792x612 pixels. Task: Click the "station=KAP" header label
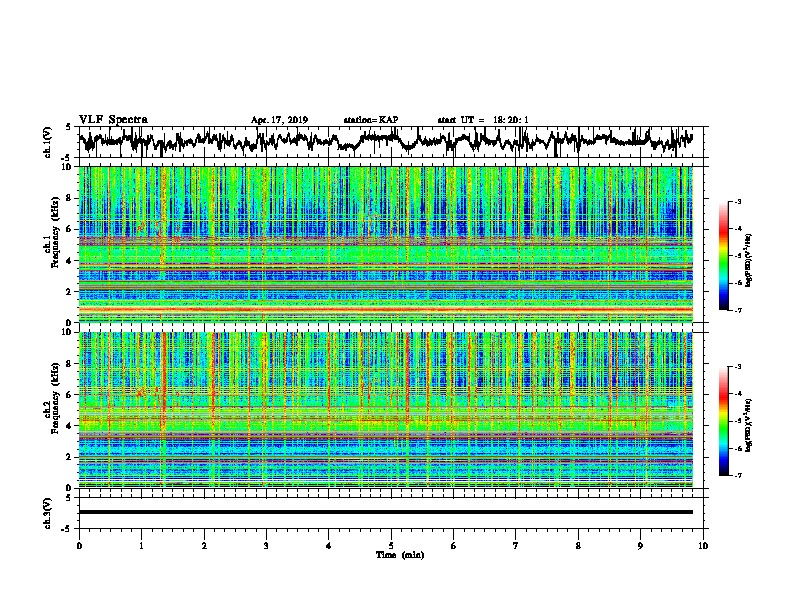(x=371, y=120)
